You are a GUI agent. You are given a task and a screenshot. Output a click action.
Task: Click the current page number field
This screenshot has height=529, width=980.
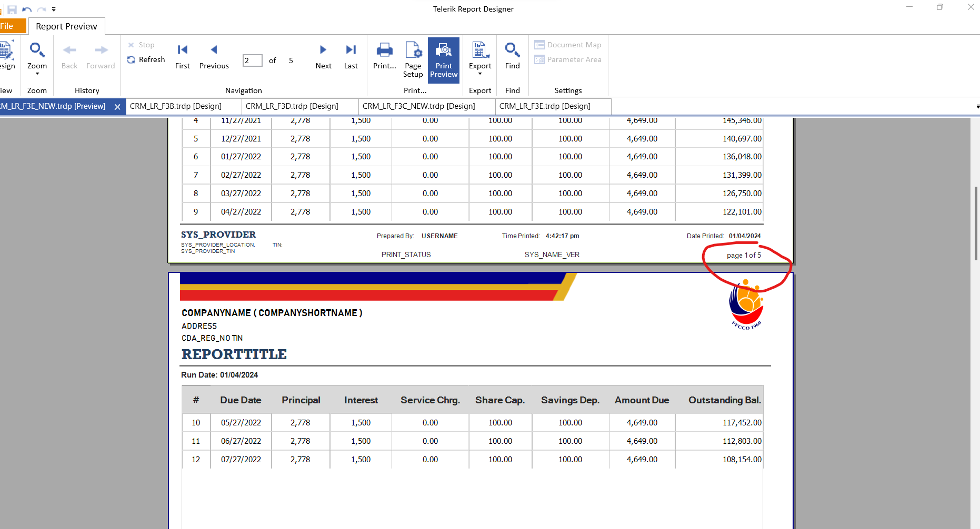click(x=252, y=60)
